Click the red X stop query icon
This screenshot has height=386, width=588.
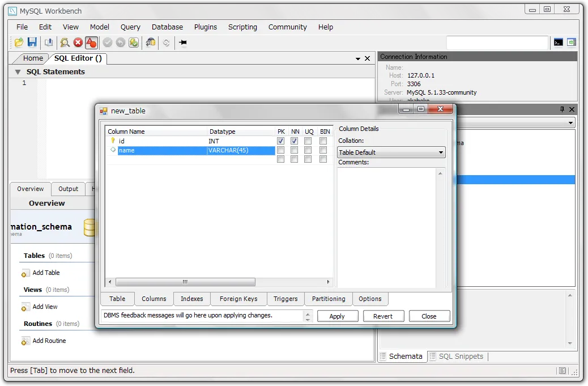(78, 43)
